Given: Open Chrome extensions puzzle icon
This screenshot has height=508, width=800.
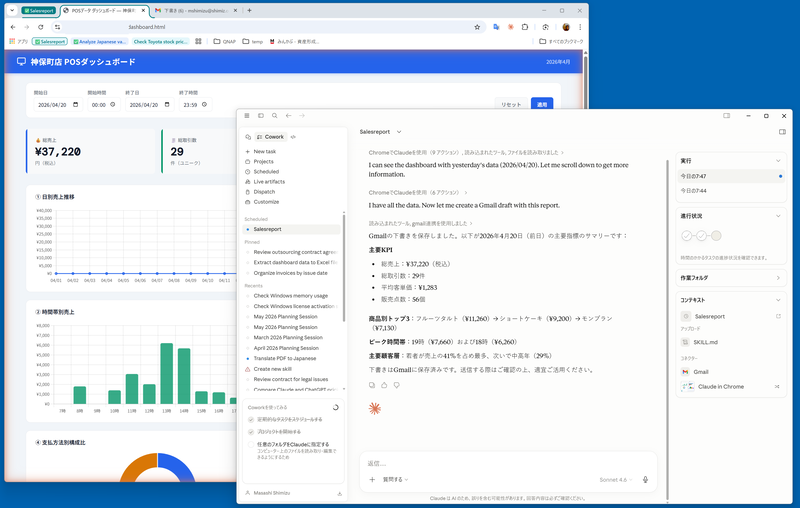Looking at the screenshot, I should coord(525,27).
